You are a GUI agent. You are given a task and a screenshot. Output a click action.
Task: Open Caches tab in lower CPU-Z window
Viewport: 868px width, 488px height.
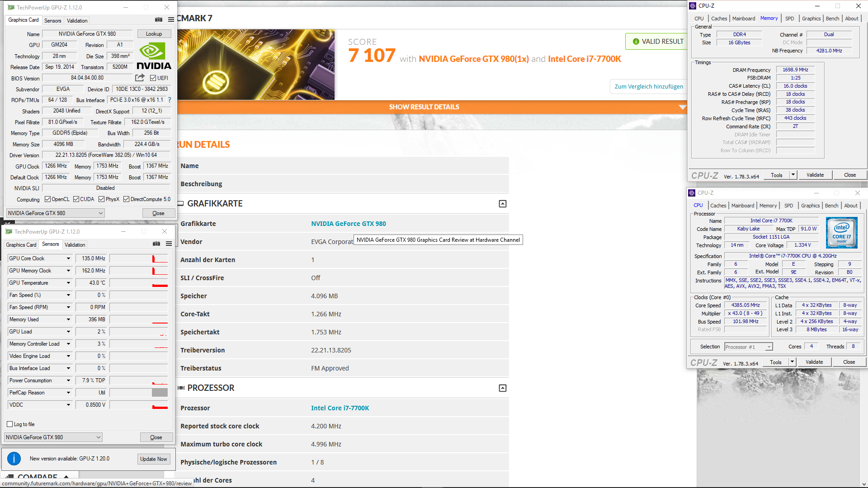point(718,206)
